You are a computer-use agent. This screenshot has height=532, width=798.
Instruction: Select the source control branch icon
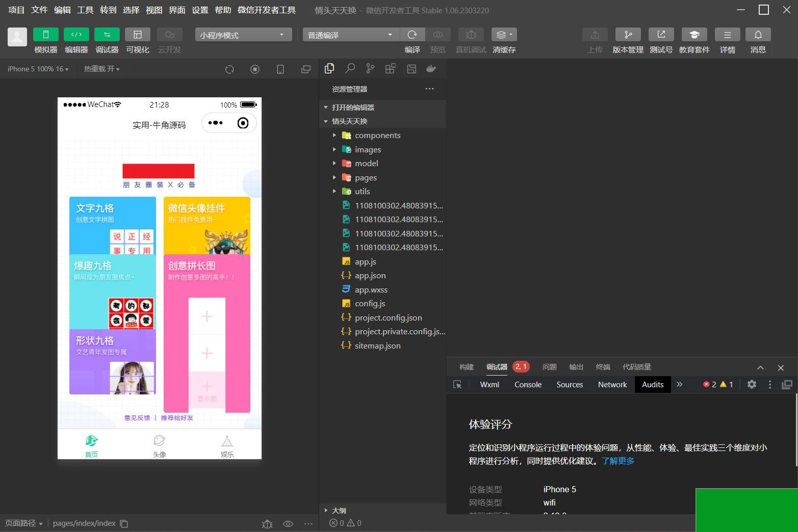pos(370,68)
